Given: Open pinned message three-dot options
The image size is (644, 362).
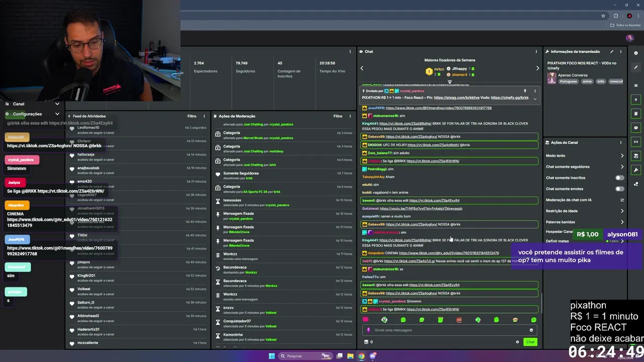Looking at the screenshot, I should [x=535, y=91].
